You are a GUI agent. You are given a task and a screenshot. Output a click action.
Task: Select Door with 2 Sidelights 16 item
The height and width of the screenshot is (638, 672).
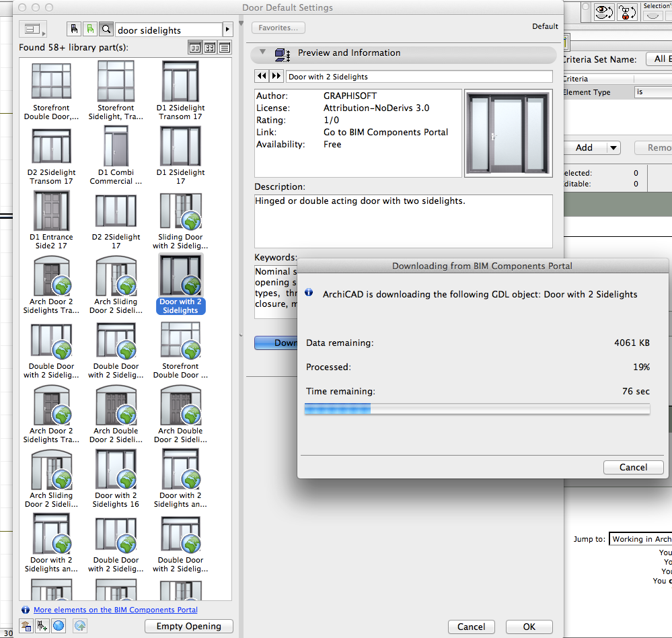(116, 479)
